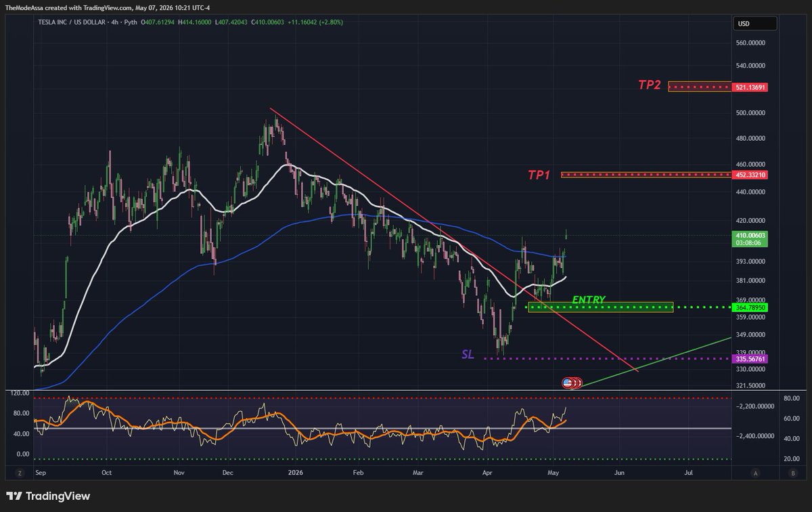Screen dimensions: 812x512
Task: Click the 560.00000 price axis value
Action: pyautogui.click(x=751, y=43)
